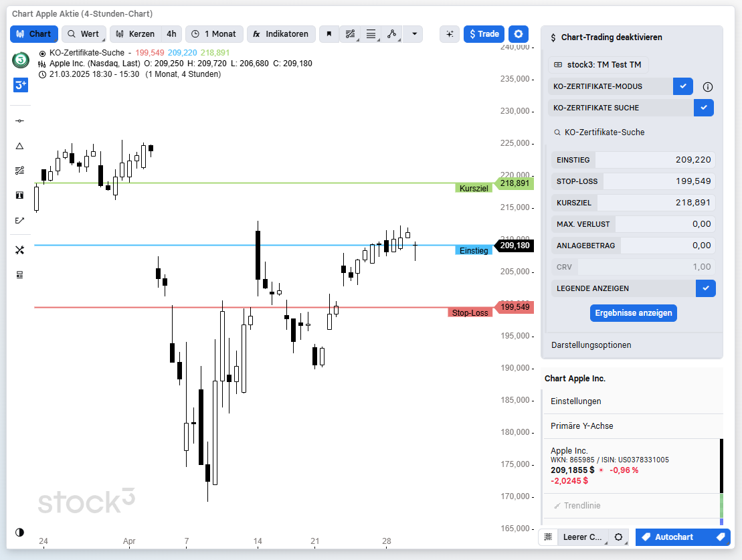This screenshot has width=742, height=560.
Task: Select the sidebar trend lines tool
Action: (x=19, y=171)
